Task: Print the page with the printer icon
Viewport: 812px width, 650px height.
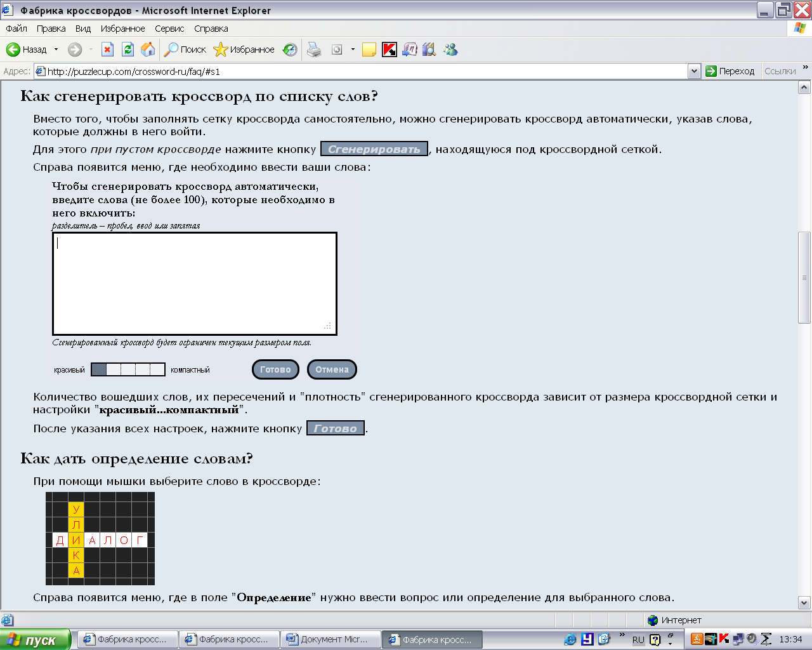Action: (x=314, y=50)
